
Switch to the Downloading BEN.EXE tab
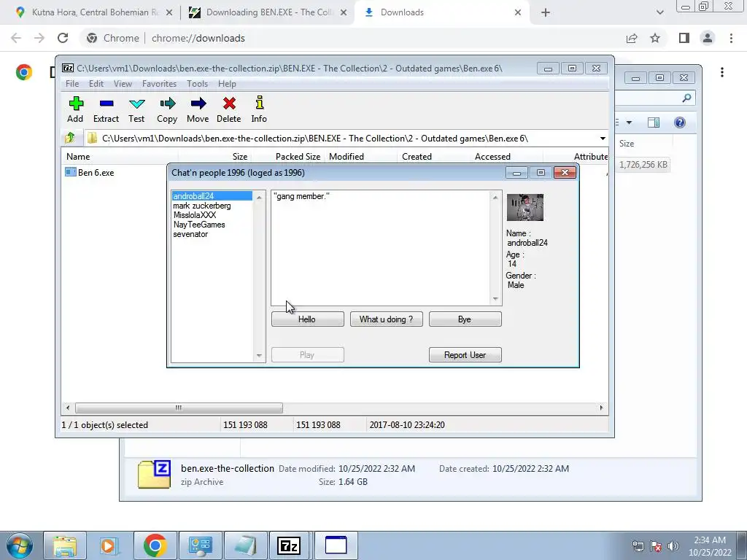(267, 12)
